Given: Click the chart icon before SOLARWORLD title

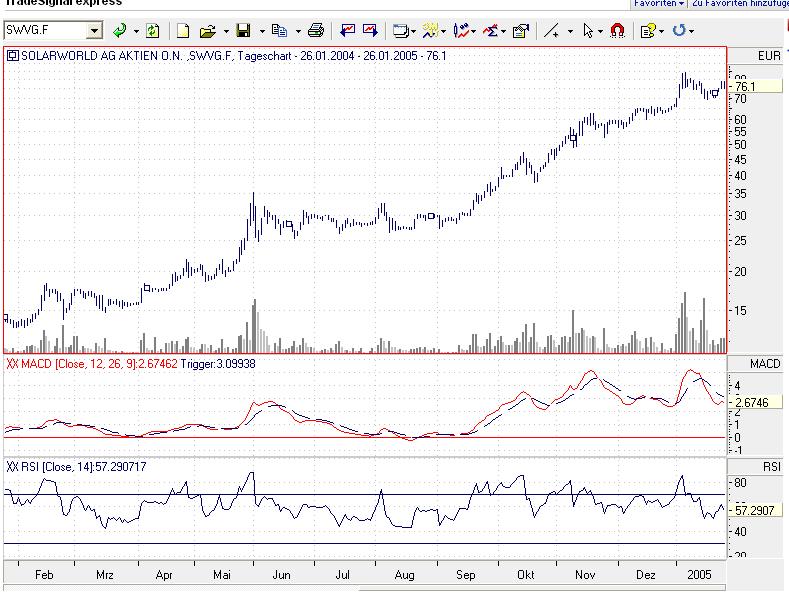Looking at the screenshot, I should (13, 56).
